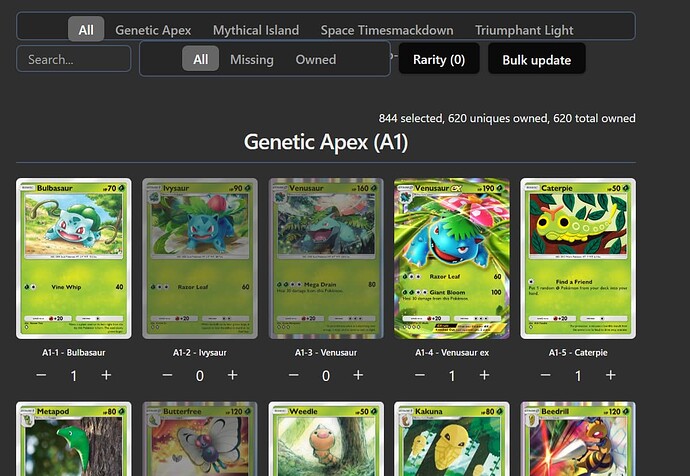The image size is (690, 476).
Task: Open the Triumphant Light tab
Action: pyautogui.click(x=524, y=30)
